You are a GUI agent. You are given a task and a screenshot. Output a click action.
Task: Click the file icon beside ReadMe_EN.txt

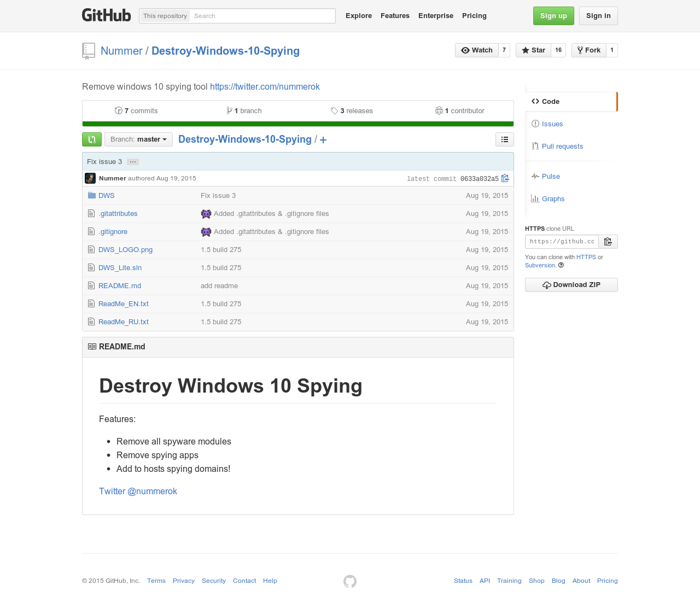point(91,304)
